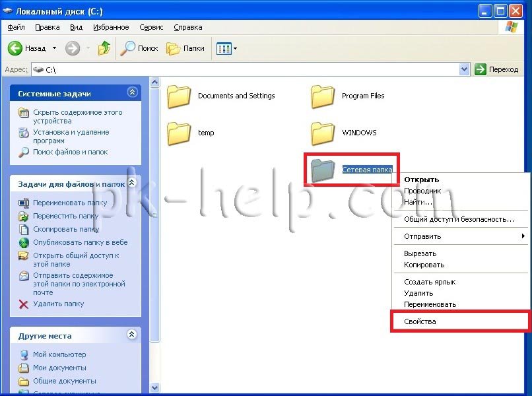
Task: Select the Сетевая папка folder icon
Action: coord(323,170)
